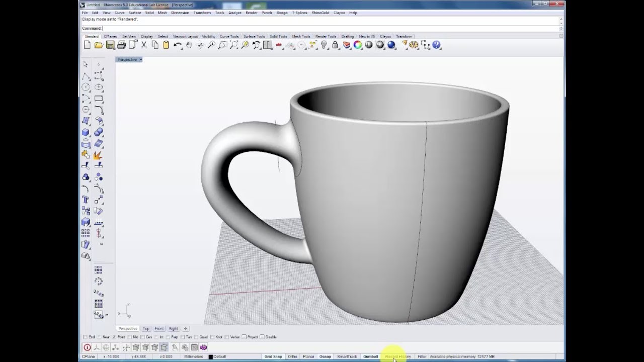Click the New file icon
This screenshot has height=362, width=644.
pyautogui.click(x=88, y=45)
